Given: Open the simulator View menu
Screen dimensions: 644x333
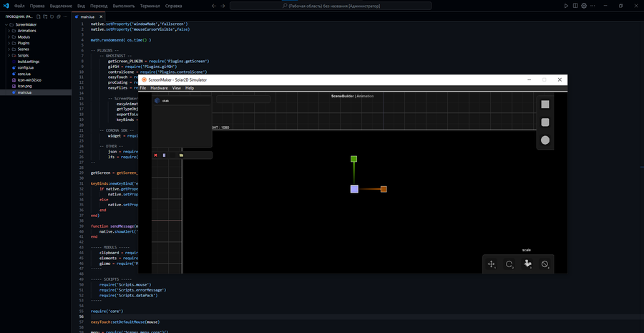Looking at the screenshot, I should click(x=177, y=88).
